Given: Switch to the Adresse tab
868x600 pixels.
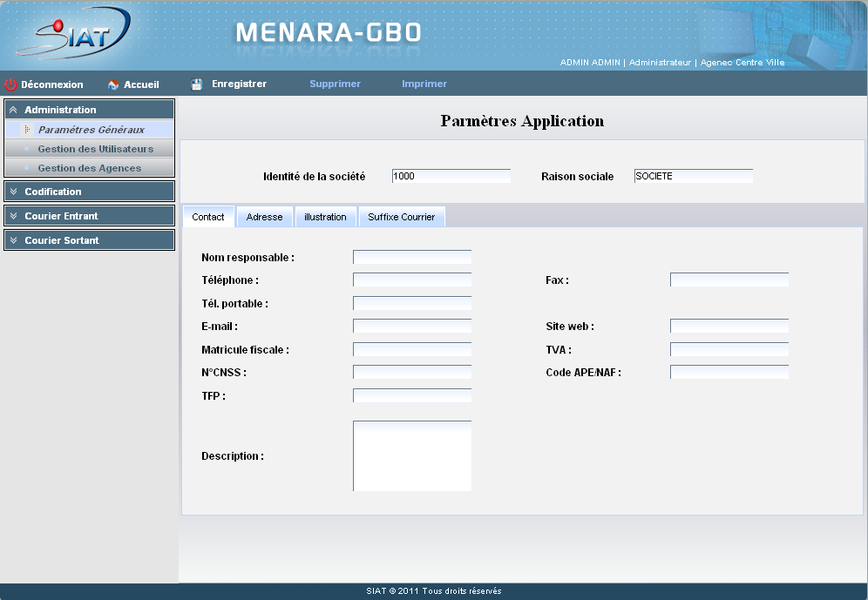Looking at the screenshot, I should (265, 217).
